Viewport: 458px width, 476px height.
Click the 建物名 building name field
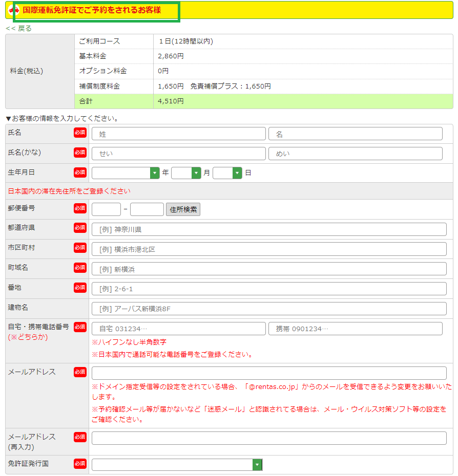click(x=269, y=309)
